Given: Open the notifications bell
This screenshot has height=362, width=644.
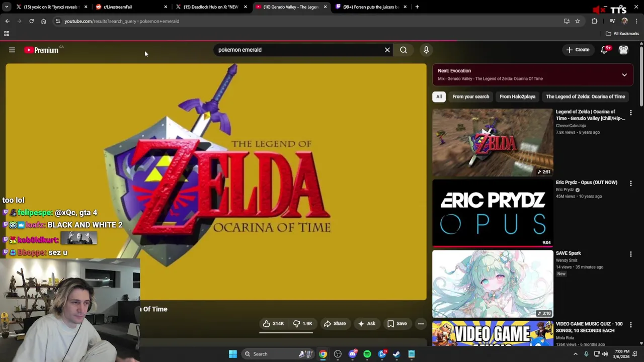Looking at the screenshot, I should [x=605, y=50].
